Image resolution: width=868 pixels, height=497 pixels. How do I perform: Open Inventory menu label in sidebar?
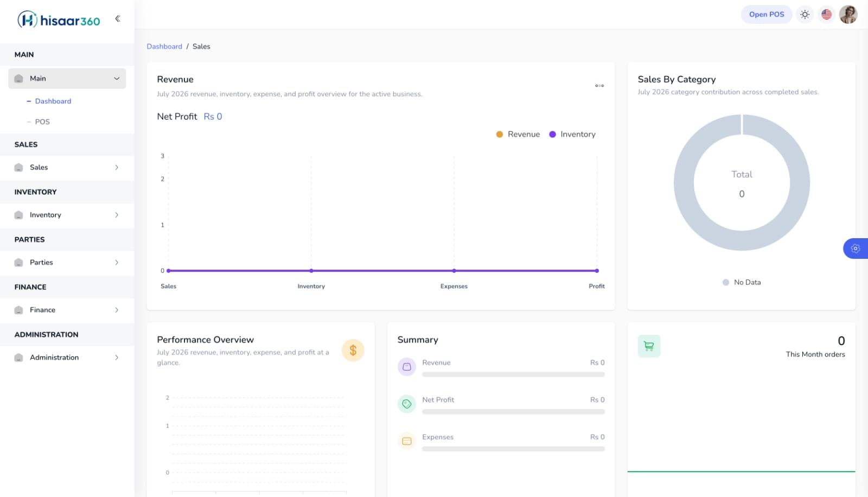pos(46,215)
